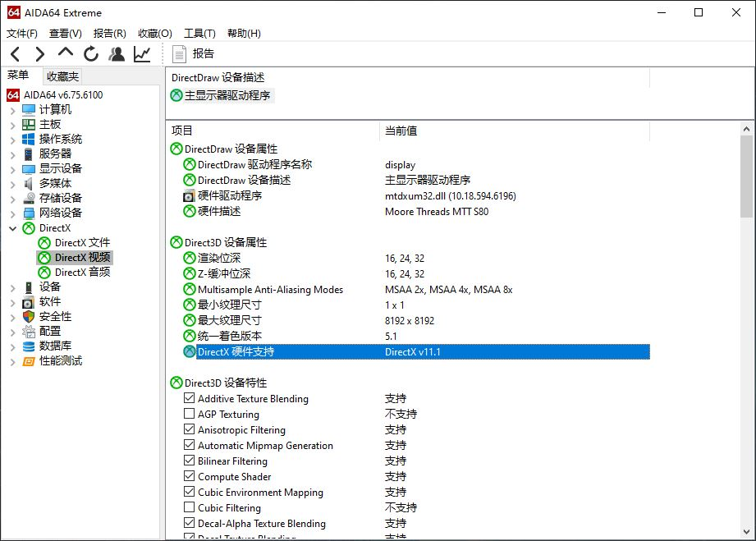Image resolution: width=756 pixels, height=541 pixels.
Task: Open the 收藏(O) menu
Action: coord(155,34)
